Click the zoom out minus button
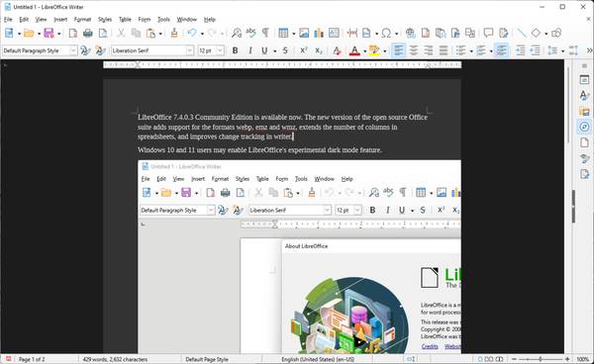The height and width of the screenshot is (364, 594). (514, 359)
